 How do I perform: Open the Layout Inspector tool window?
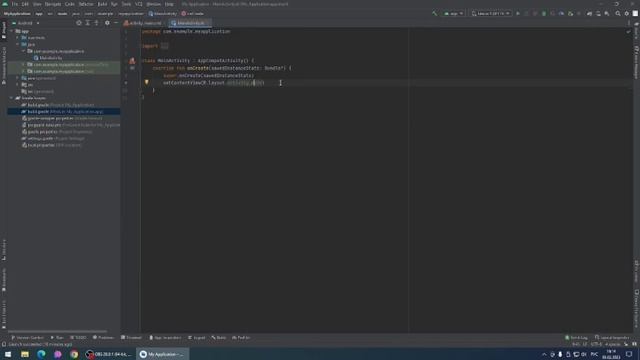612,338
